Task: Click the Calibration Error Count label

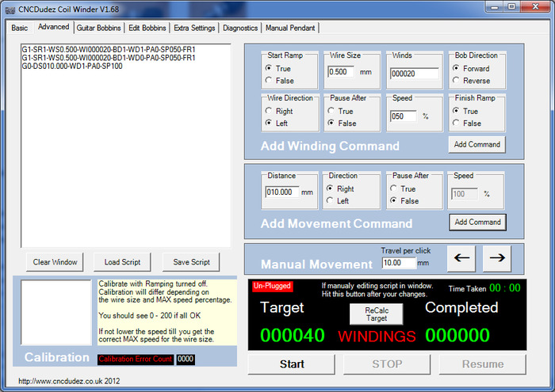Action: [x=136, y=359]
